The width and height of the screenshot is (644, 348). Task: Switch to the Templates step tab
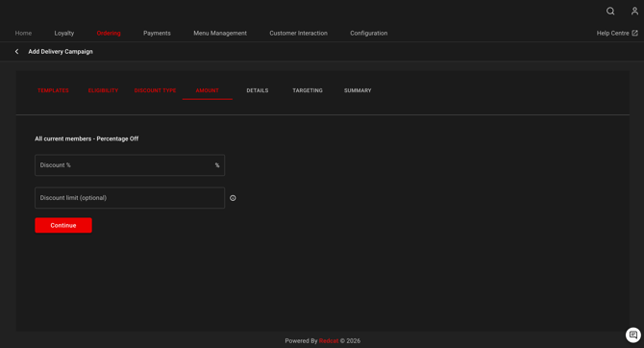pos(53,90)
